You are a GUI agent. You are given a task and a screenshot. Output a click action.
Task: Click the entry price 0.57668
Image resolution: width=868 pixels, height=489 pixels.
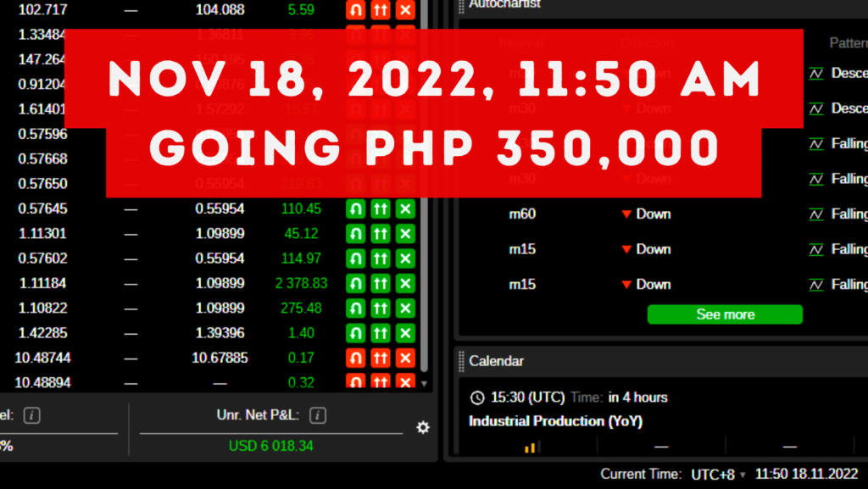point(42,159)
